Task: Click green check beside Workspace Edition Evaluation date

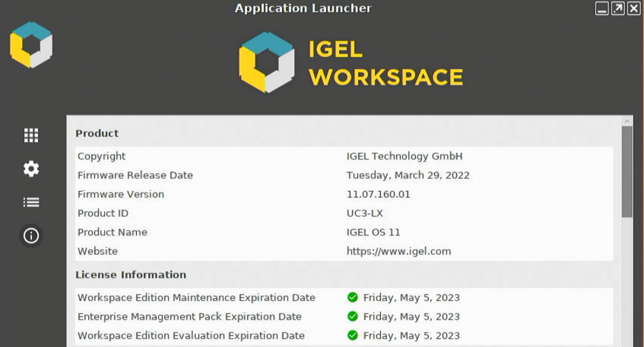Action: point(352,335)
